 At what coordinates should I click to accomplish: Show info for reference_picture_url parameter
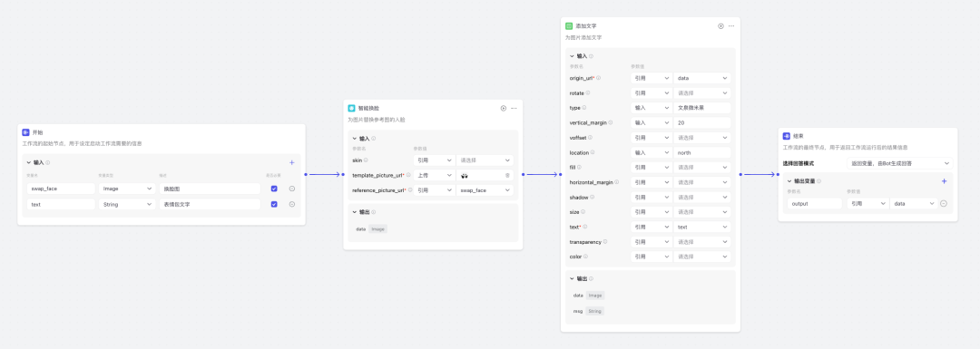409,190
